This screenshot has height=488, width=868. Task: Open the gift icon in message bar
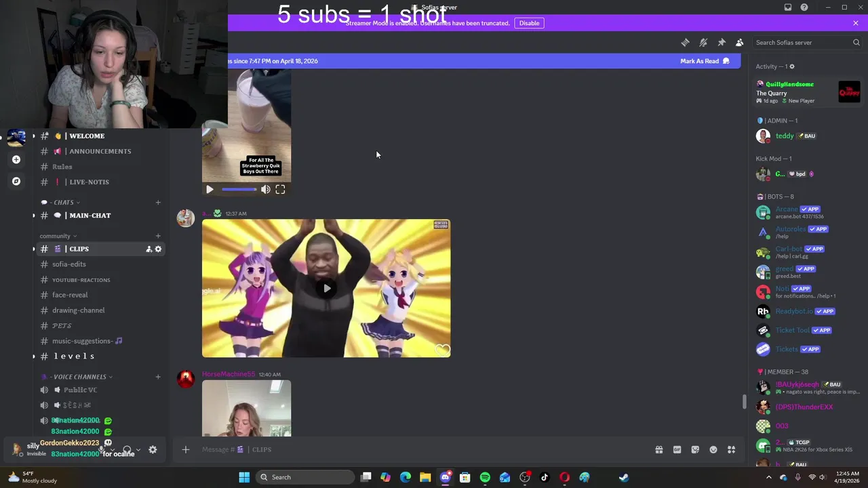[658, 449]
